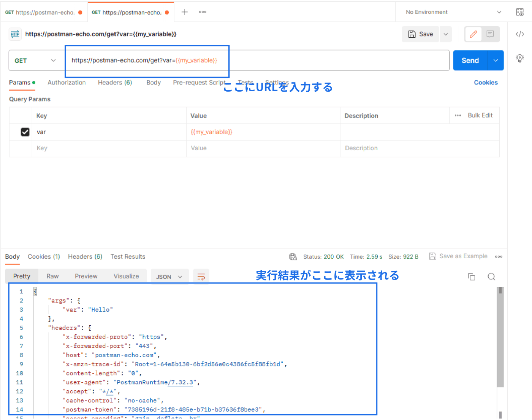Open the info lightbulb sidebar icon
The width and height of the screenshot is (532, 420).
520,58
